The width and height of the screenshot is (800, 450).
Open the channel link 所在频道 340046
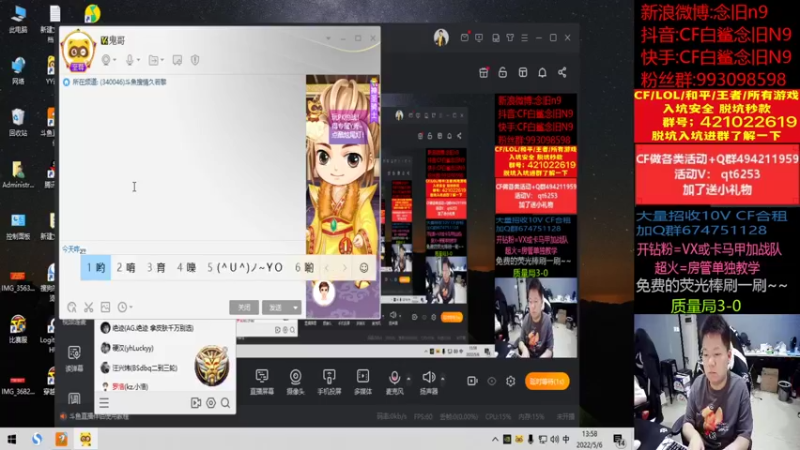(119, 82)
